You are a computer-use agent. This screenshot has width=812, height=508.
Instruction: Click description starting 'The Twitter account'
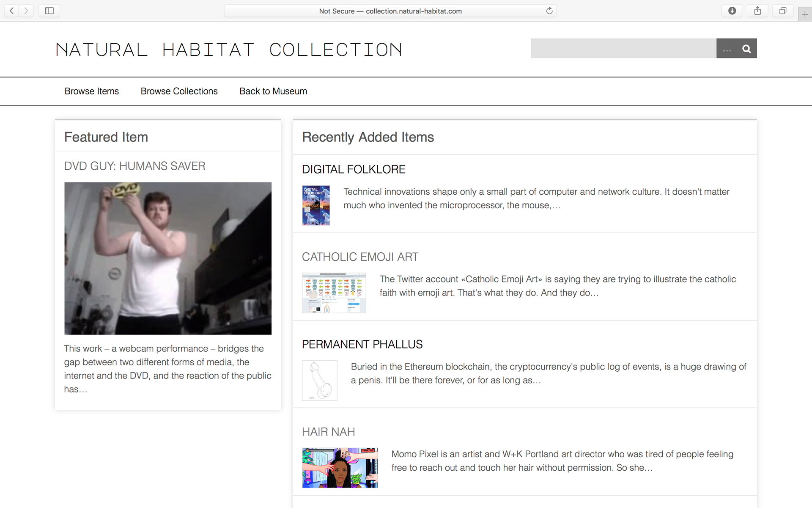(x=557, y=286)
